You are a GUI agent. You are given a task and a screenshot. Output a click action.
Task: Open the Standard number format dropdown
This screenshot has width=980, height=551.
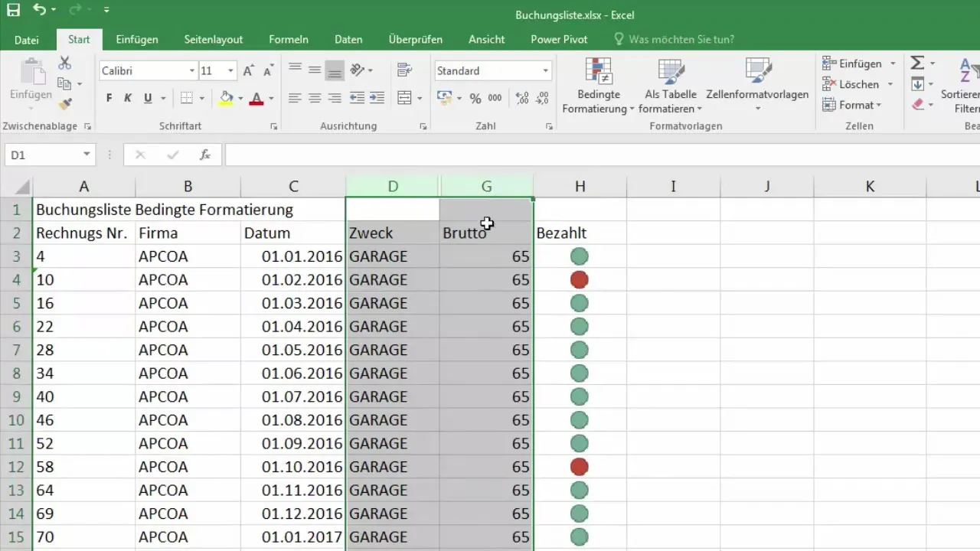point(545,70)
